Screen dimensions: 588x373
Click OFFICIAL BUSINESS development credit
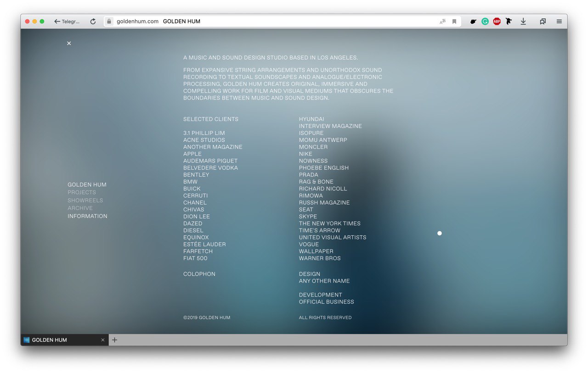327,302
